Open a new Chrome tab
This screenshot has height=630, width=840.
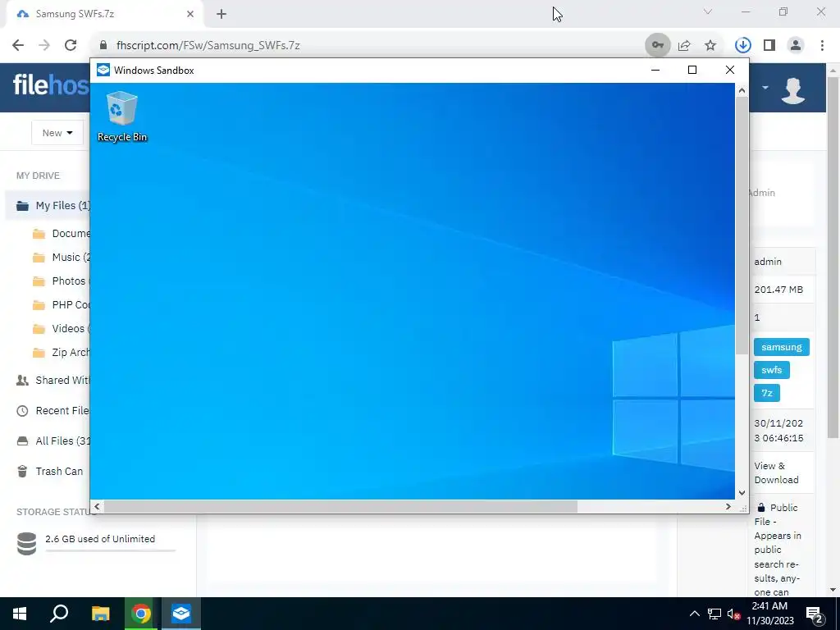point(221,14)
